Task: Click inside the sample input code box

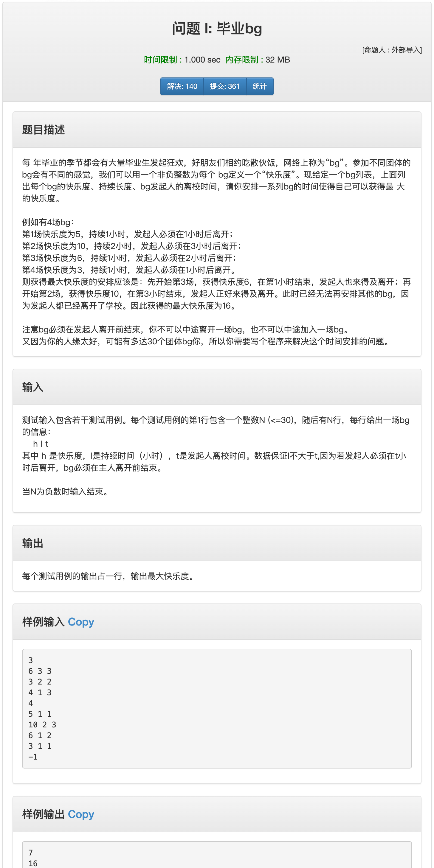Action: [x=217, y=708]
